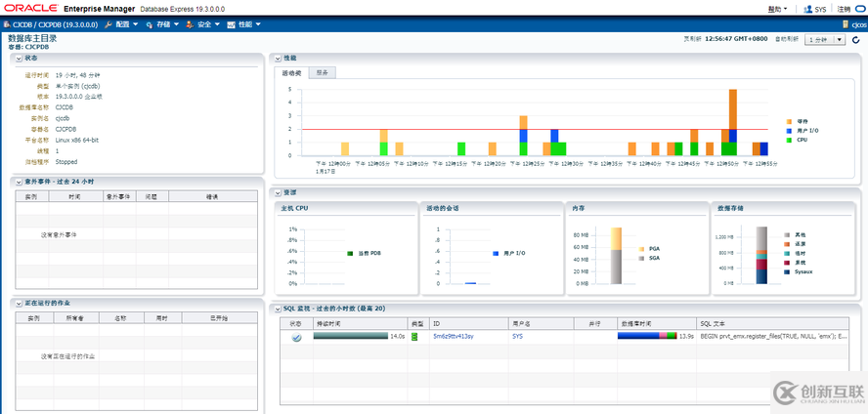The height and width of the screenshot is (414, 868).
Task: Click the SQL type icon in monitor row
Action: tap(413, 337)
